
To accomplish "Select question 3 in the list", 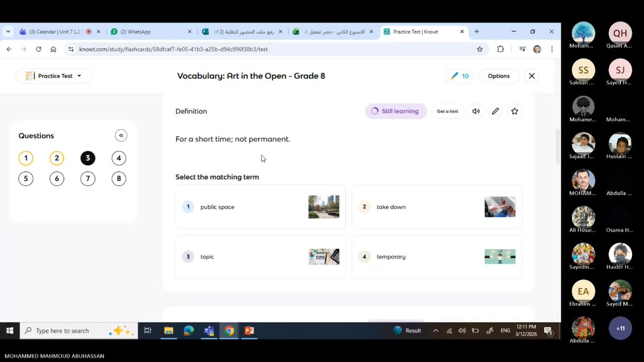I will click(87, 158).
